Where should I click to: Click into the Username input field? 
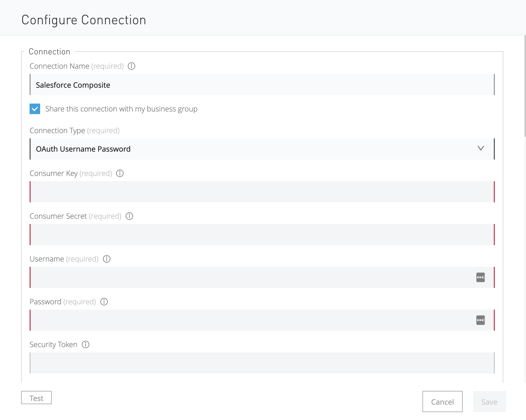tap(262, 277)
